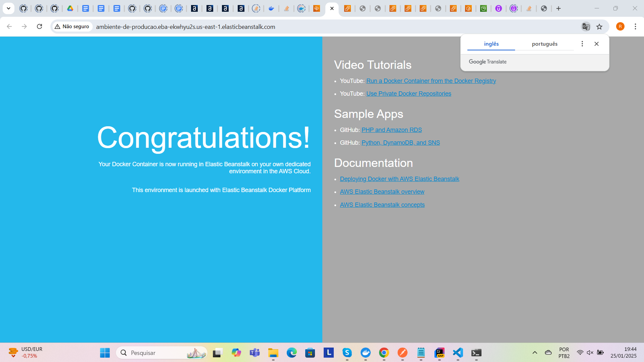Click the 'Sample Apps' heading
Viewport: 644px width, 362px height.
(x=369, y=114)
